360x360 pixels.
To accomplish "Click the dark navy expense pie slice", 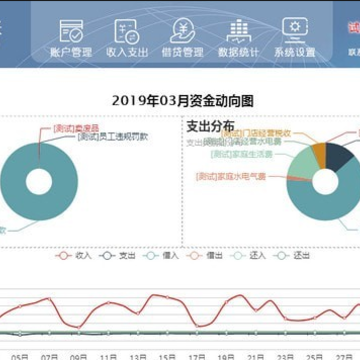I will point(338,157).
